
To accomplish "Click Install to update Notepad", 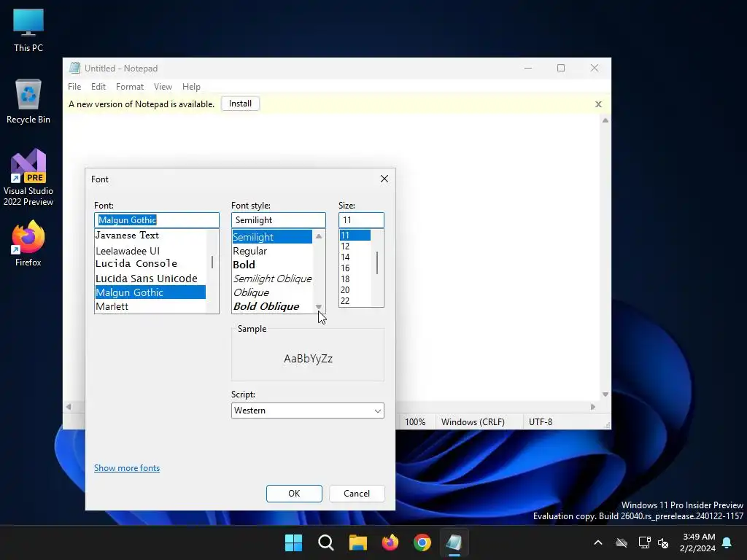I will [x=240, y=104].
